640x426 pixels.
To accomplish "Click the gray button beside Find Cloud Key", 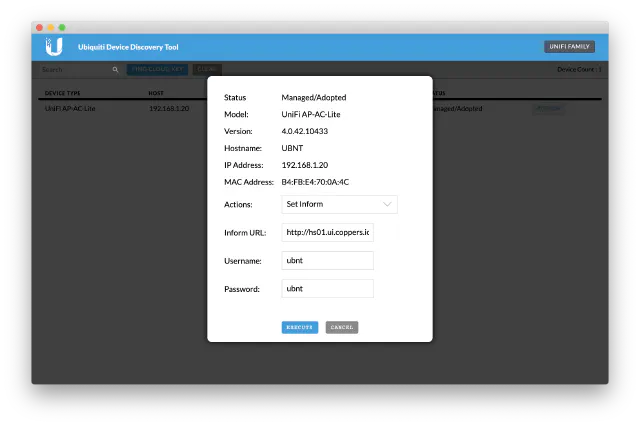I will tap(207, 70).
